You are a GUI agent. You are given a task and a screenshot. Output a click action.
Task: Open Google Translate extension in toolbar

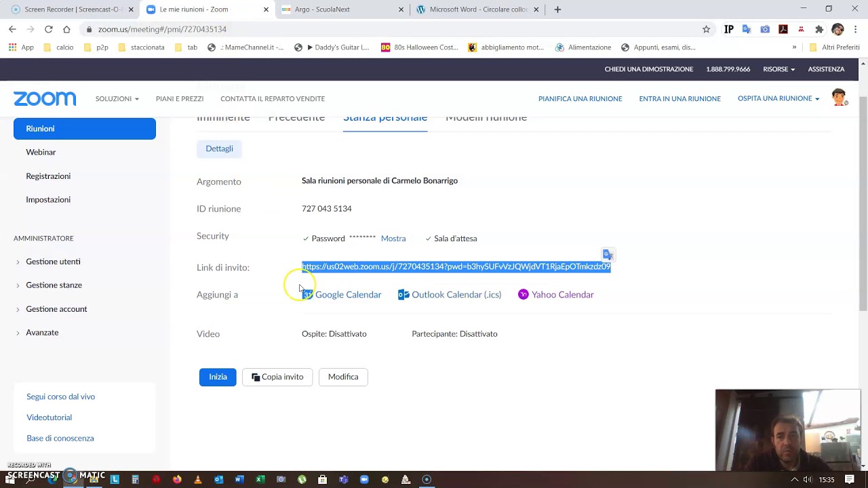pyautogui.click(x=747, y=29)
